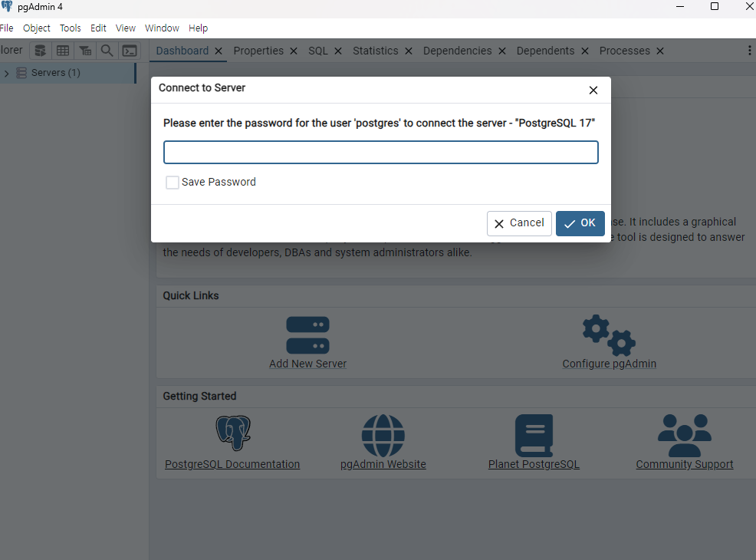Click the Connect to Server dialog title
756x560 pixels.
pos(202,87)
